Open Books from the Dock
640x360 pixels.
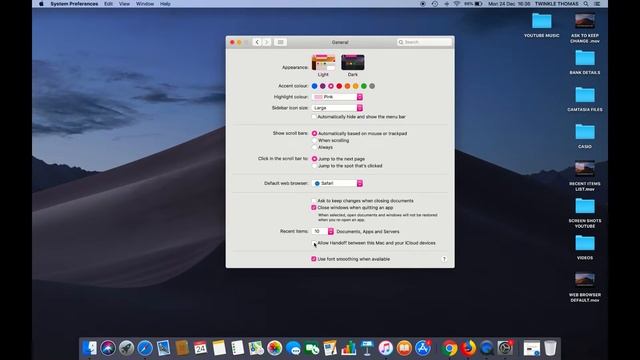[x=404, y=348]
